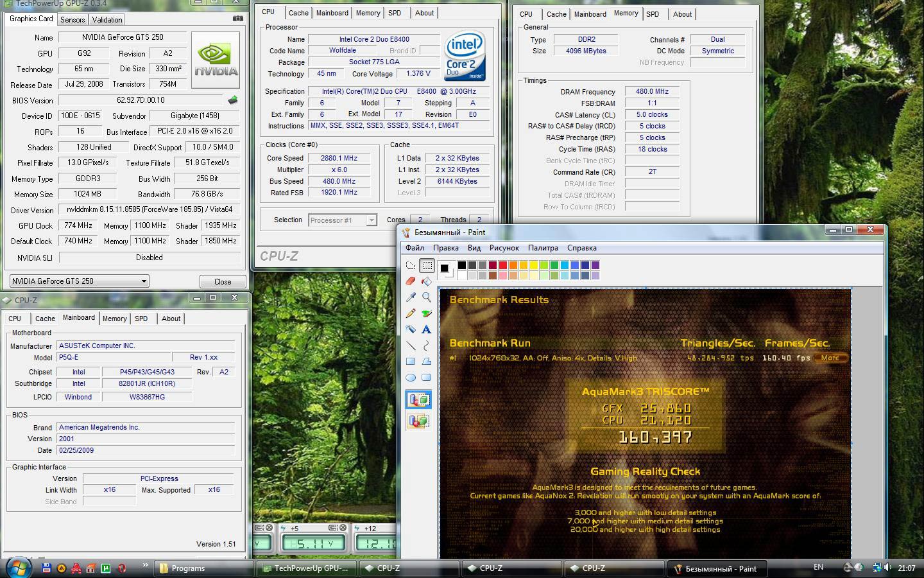Open the Вид menu in Paint
The image size is (924, 578).
474,248
